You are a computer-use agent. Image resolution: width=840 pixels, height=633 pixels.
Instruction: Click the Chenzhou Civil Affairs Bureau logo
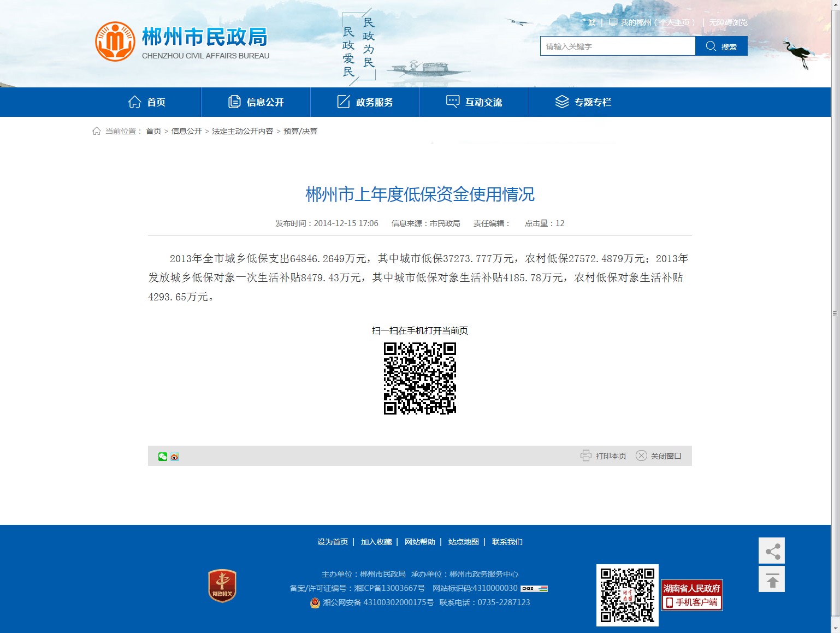point(182,42)
